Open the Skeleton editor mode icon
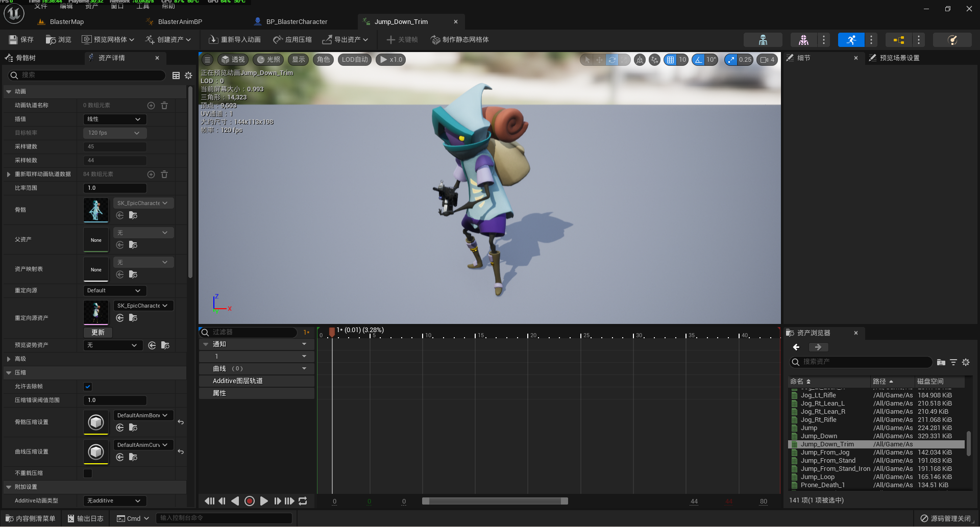980x527 pixels. (763, 40)
